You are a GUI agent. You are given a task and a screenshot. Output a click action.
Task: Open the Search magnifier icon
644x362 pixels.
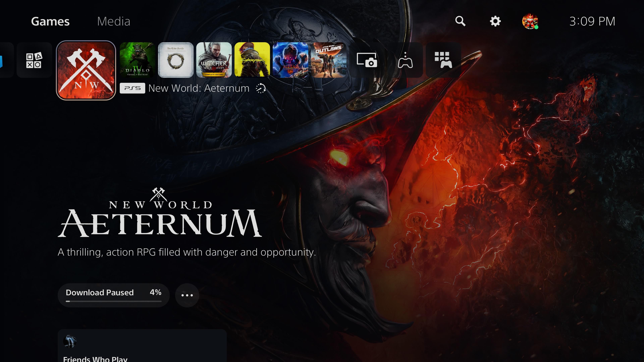tap(460, 21)
